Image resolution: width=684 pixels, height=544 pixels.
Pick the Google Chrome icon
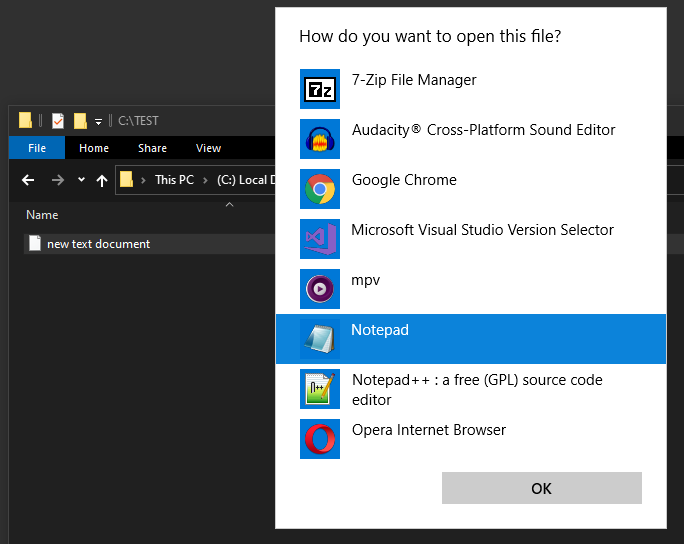(320, 189)
